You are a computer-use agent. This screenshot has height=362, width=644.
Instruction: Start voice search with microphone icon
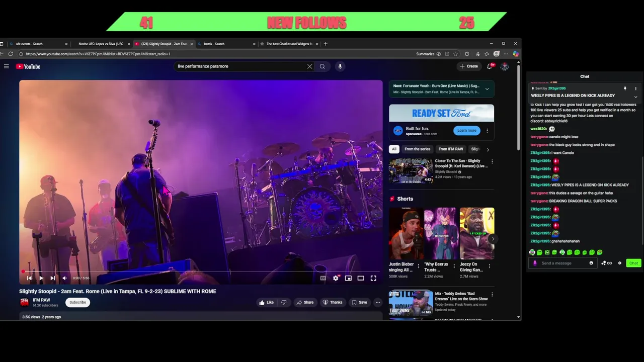pyautogui.click(x=340, y=66)
